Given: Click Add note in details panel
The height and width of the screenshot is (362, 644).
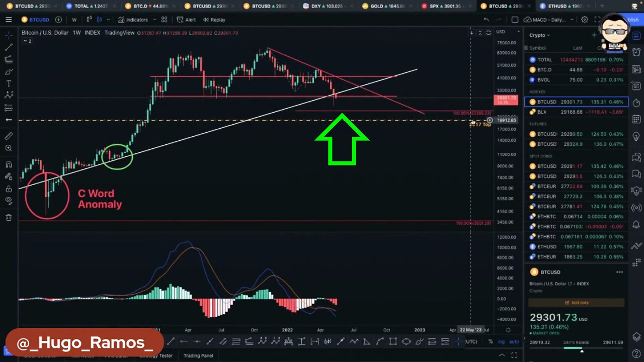Looking at the screenshot, I should tap(577, 303).
